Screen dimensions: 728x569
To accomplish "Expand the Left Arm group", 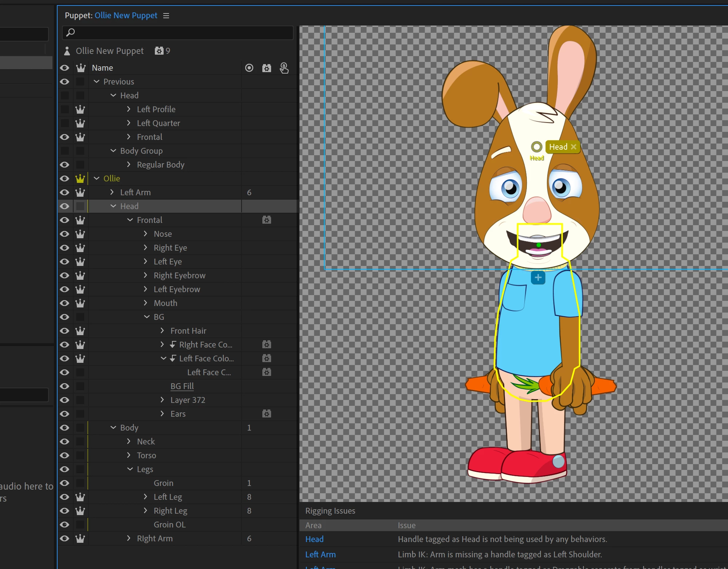I will click(x=112, y=192).
